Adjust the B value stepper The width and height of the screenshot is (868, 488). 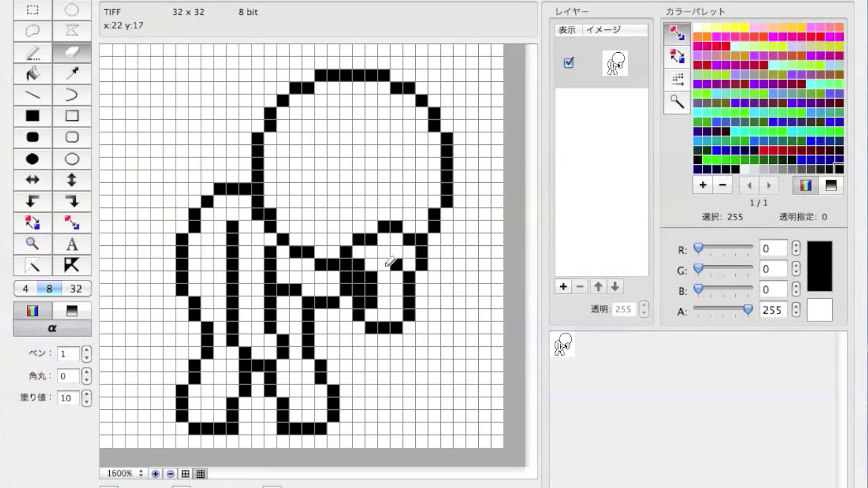point(796,289)
